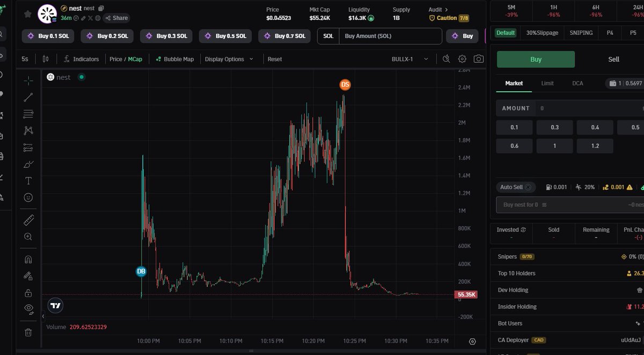Click Buy 0.1 SOL quick button
644x355 pixels.
pos(48,36)
